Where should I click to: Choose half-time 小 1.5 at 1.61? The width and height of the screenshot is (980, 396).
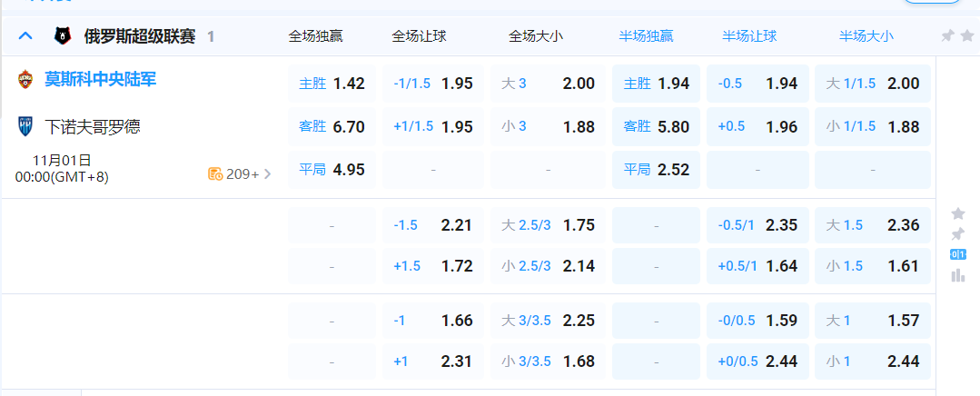(873, 266)
